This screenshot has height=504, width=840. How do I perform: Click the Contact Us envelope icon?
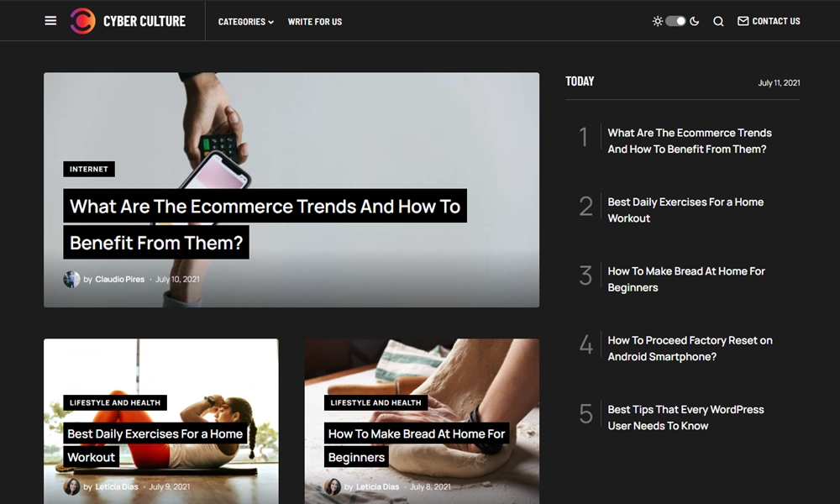(743, 21)
